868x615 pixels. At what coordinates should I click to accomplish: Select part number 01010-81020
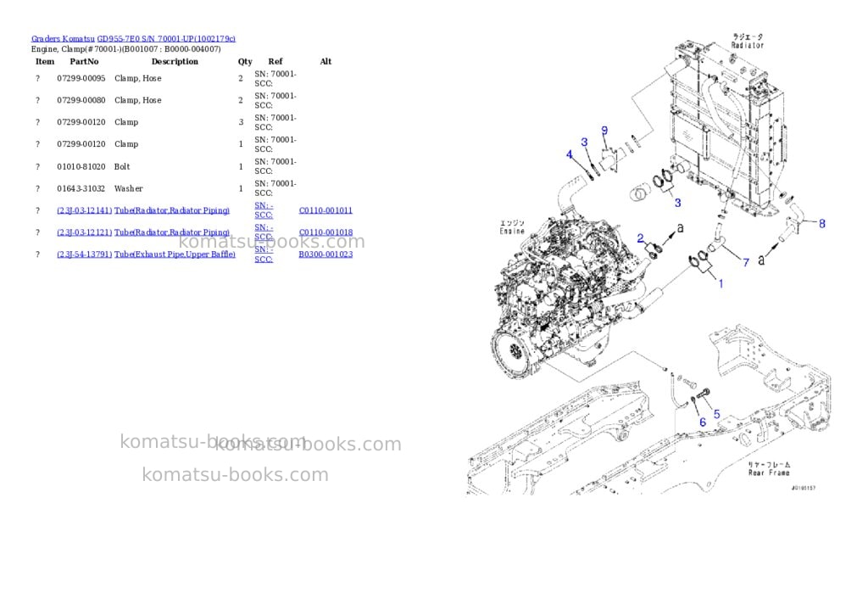pyautogui.click(x=81, y=167)
